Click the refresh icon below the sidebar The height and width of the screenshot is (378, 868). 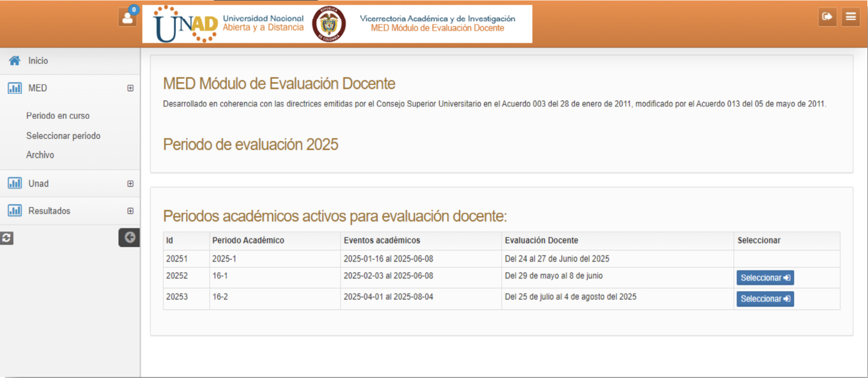pos(6,238)
